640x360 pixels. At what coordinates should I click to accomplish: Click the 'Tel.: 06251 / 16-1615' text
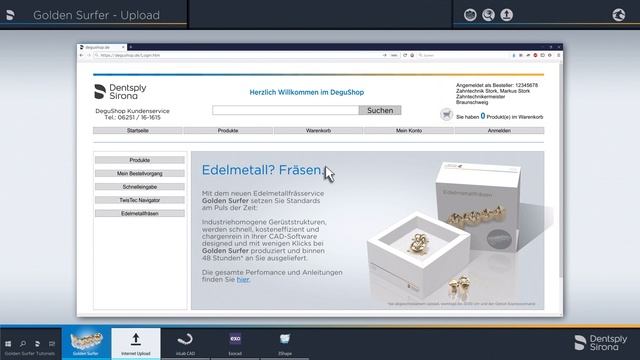[x=132, y=118]
